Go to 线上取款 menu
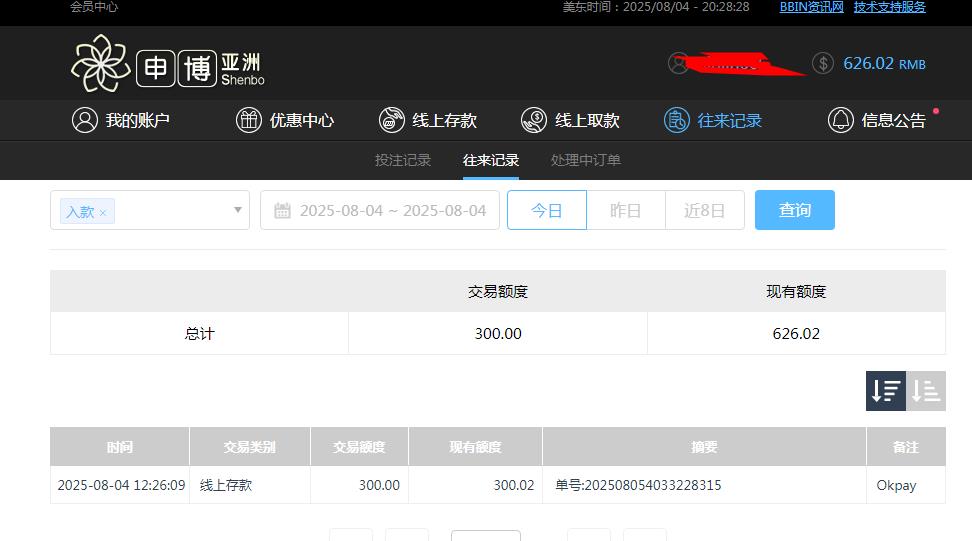The height and width of the screenshot is (541, 972). pyautogui.click(x=587, y=120)
